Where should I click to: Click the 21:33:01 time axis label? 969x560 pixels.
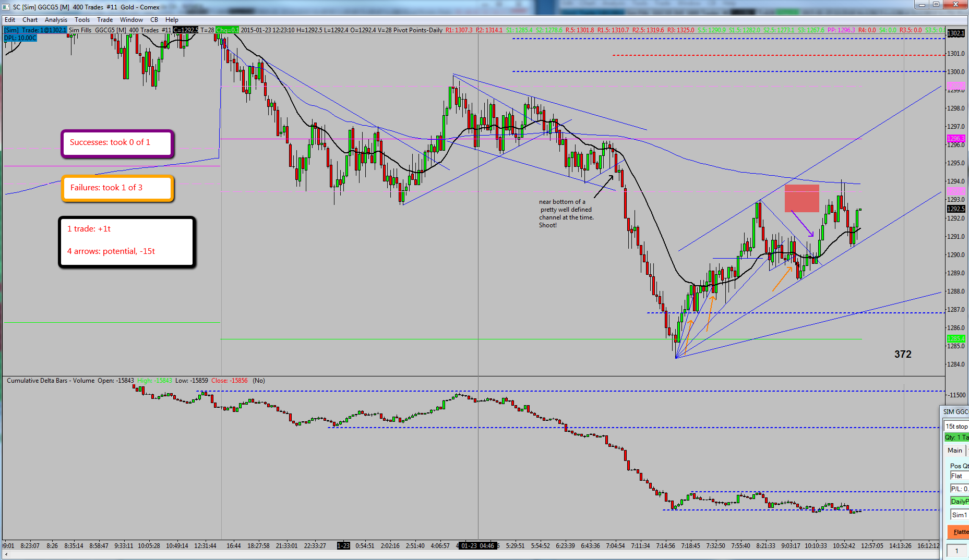coord(286,546)
